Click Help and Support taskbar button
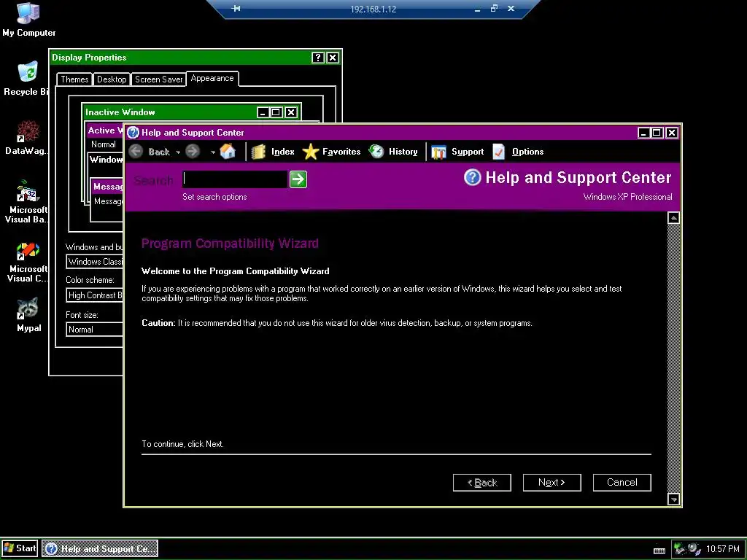Image resolution: width=747 pixels, height=560 pixels. point(100,548)
